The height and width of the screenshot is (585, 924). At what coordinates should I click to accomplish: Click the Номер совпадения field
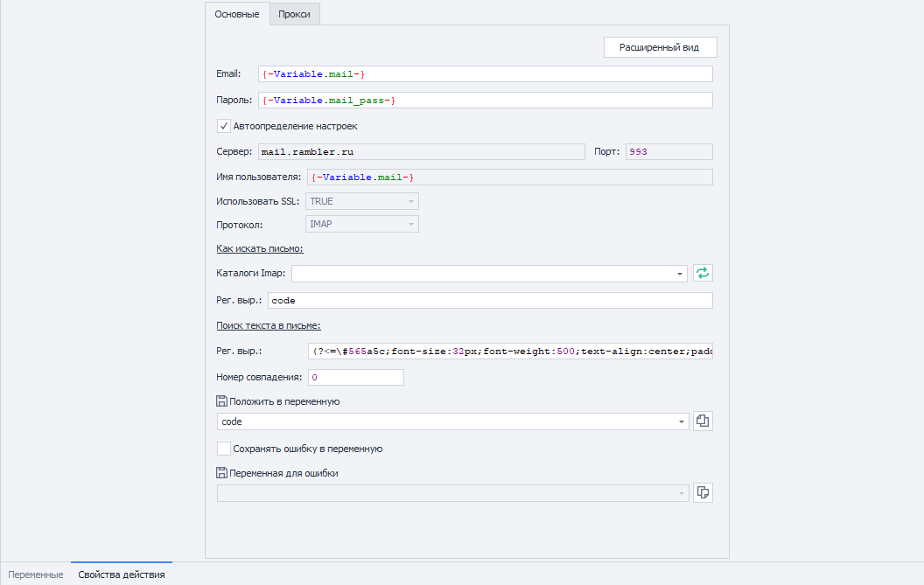click(355, 378)
